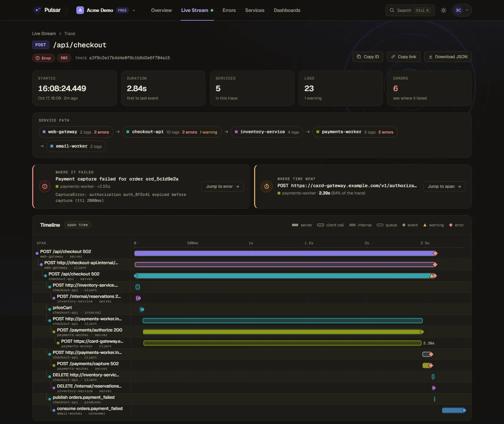Click the error diamond on web-gateway root span
Screen dimensions: 504x424
435,253
